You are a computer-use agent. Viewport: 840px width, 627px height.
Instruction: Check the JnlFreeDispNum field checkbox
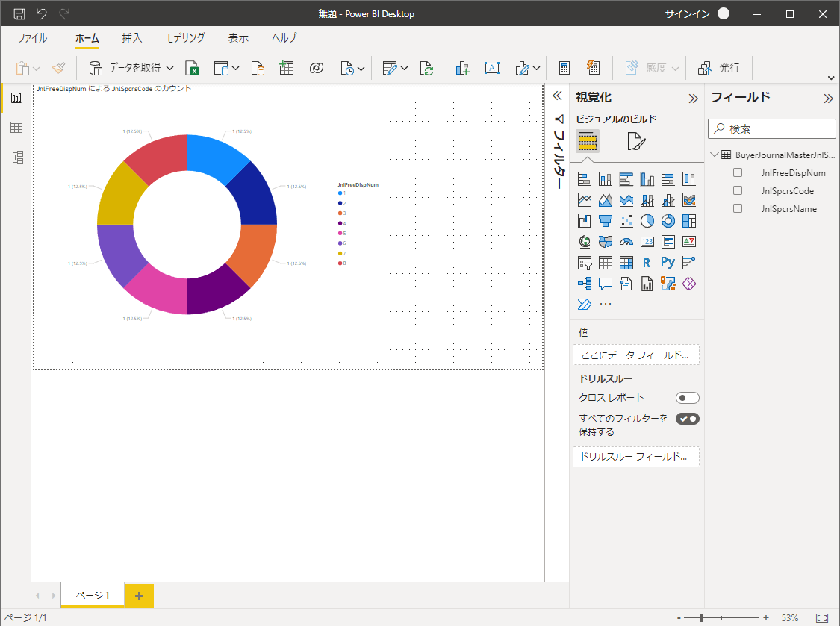click(x=738, y=172)
